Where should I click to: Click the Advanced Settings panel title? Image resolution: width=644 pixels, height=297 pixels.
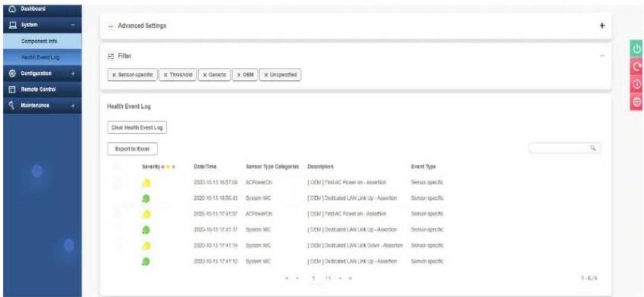tap(142, 26)
